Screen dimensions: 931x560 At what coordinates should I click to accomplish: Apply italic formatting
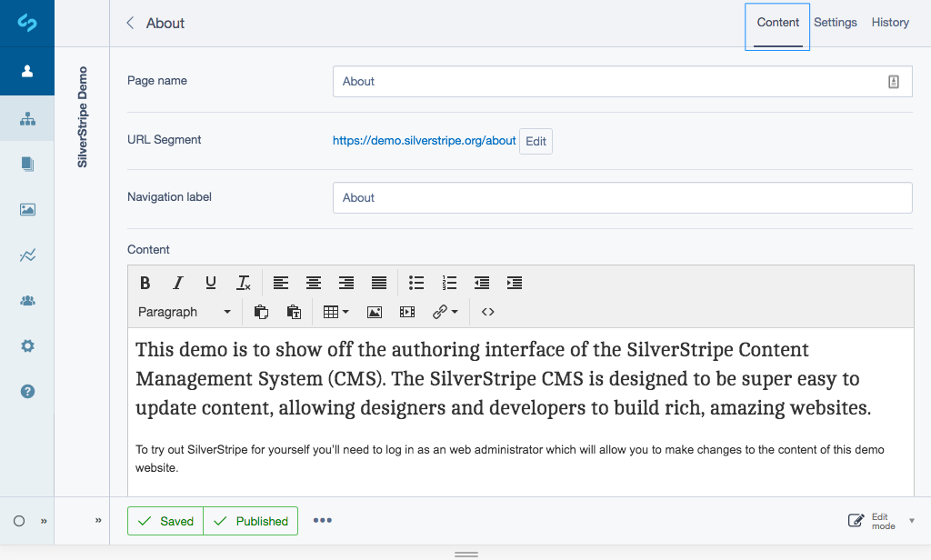(x=177, y=283)
